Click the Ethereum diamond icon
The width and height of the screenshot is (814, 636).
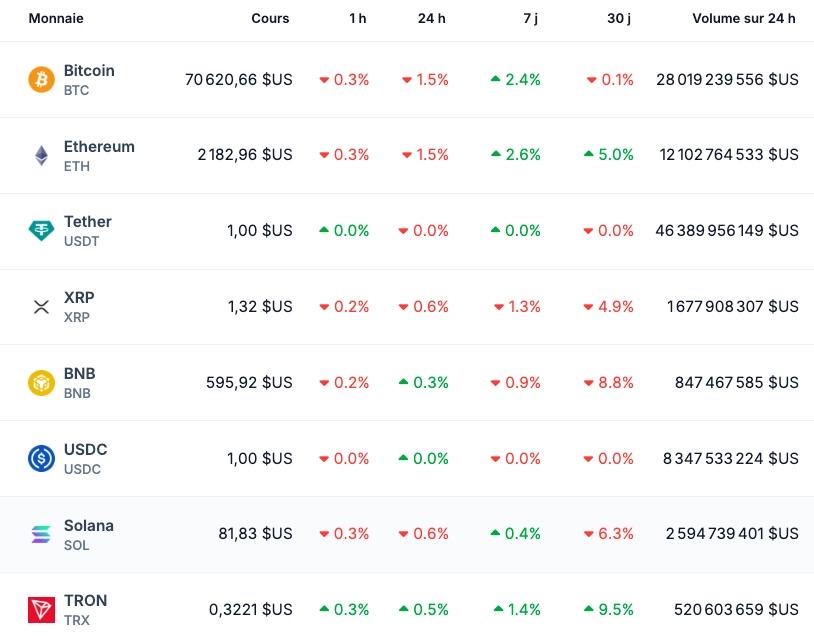tap(40, 153)
